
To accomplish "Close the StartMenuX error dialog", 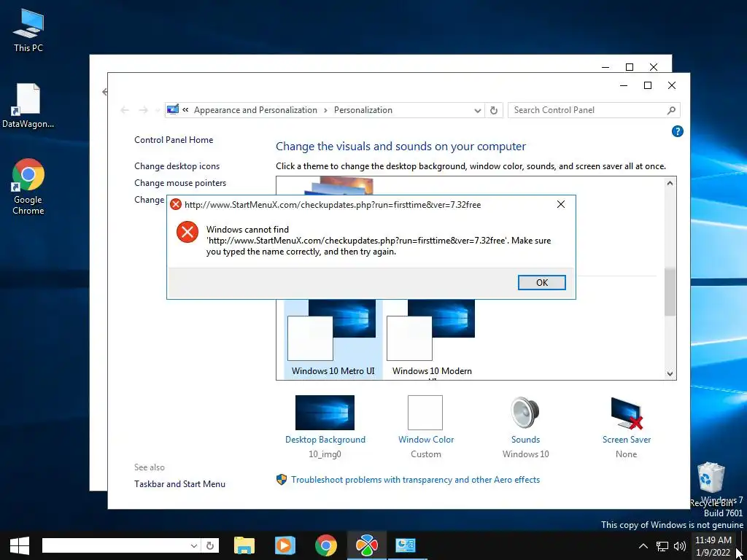I will (561, 204).
